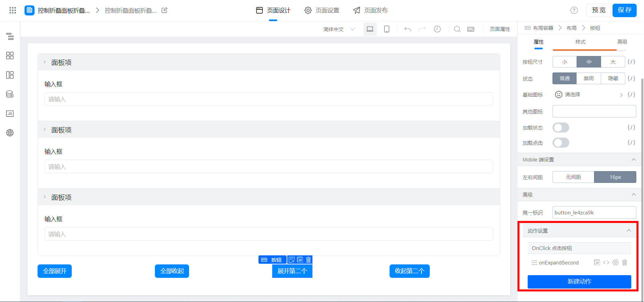Open settings gear for onExpandSecond action
Viewport: 644px width, 302px height.
pos(616,262)
